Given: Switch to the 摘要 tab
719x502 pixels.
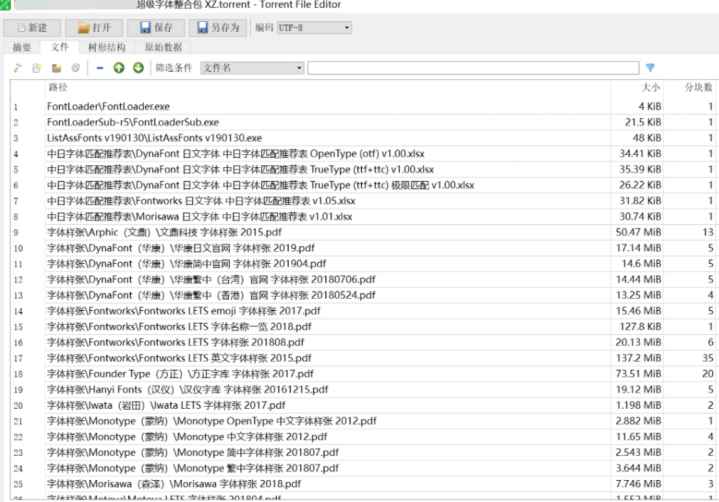Looking at the screenshot, I should [x=21, y=47].
